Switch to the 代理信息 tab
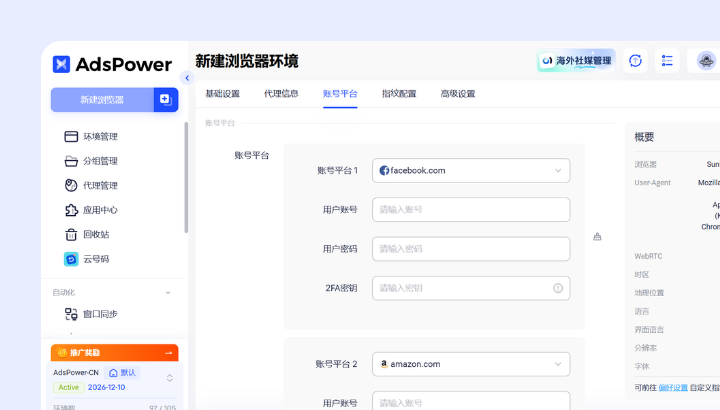The height and width of the screenshot is (410, 720). pos(281,94)
